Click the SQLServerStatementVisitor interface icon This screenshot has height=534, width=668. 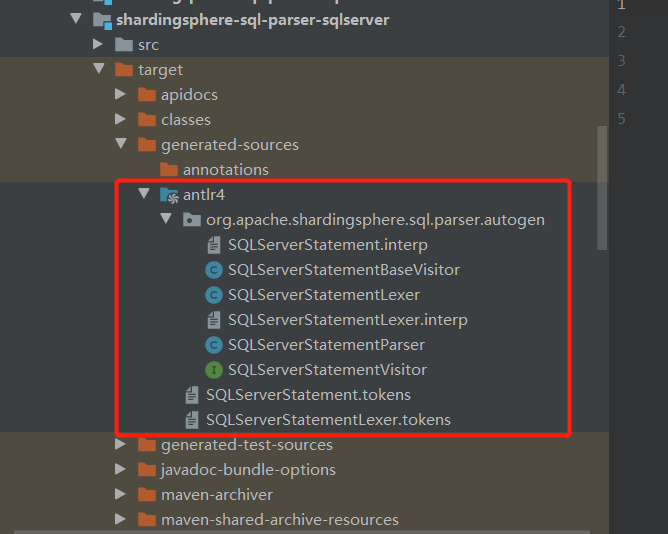pos(214,370)
